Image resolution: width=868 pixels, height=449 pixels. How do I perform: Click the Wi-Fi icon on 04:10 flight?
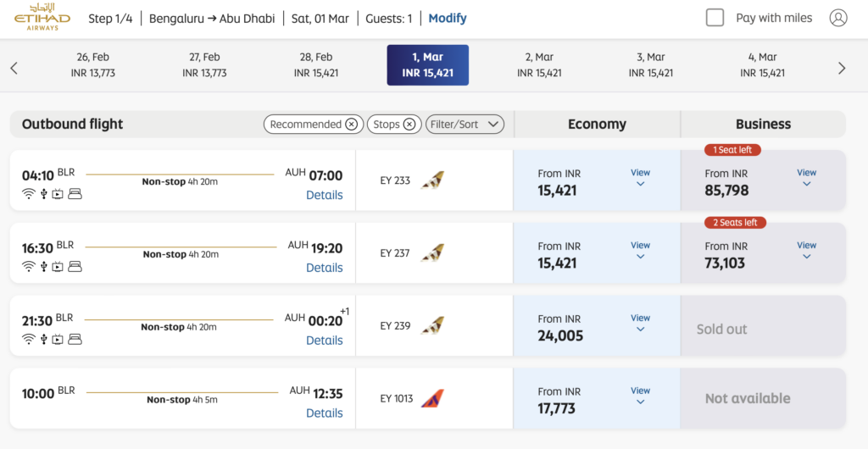(x=28, y=194)
